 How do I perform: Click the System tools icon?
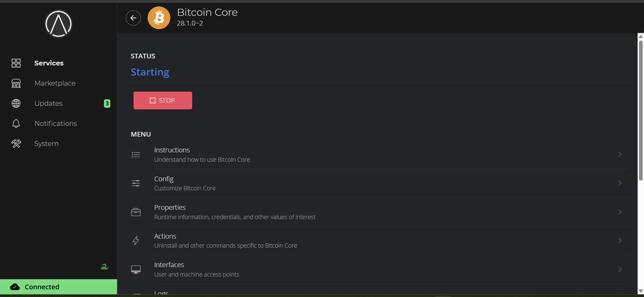tap(16, 144)
